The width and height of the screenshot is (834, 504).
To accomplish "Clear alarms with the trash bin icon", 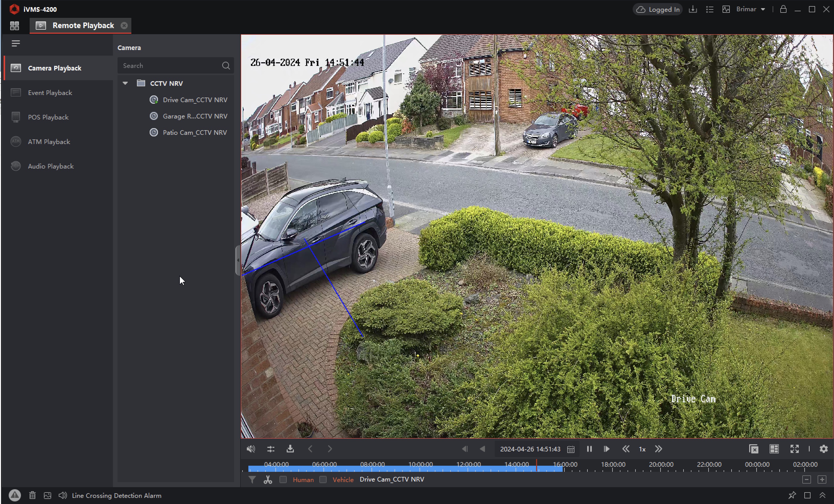I will point(32,496).
